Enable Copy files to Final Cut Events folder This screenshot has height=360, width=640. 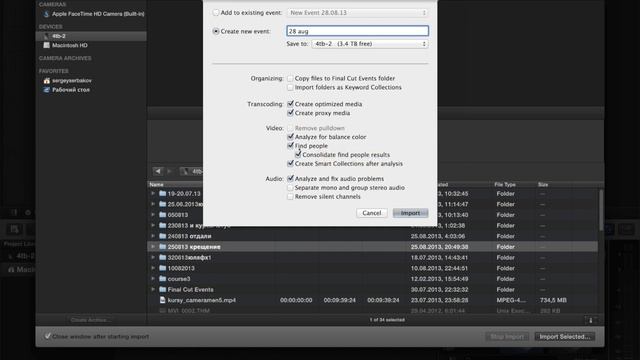pyautogui.click(x=290, y=78)
